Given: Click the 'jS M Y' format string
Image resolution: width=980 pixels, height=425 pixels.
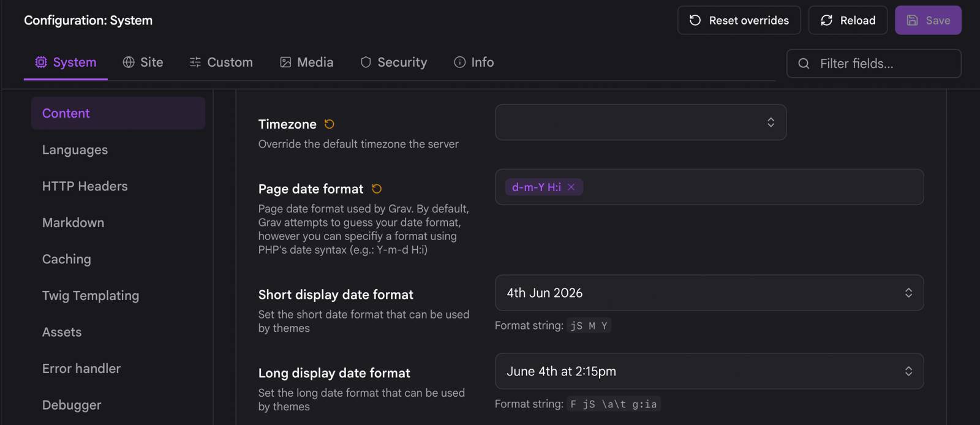Looking at the screenshot, I should [589, 326].
